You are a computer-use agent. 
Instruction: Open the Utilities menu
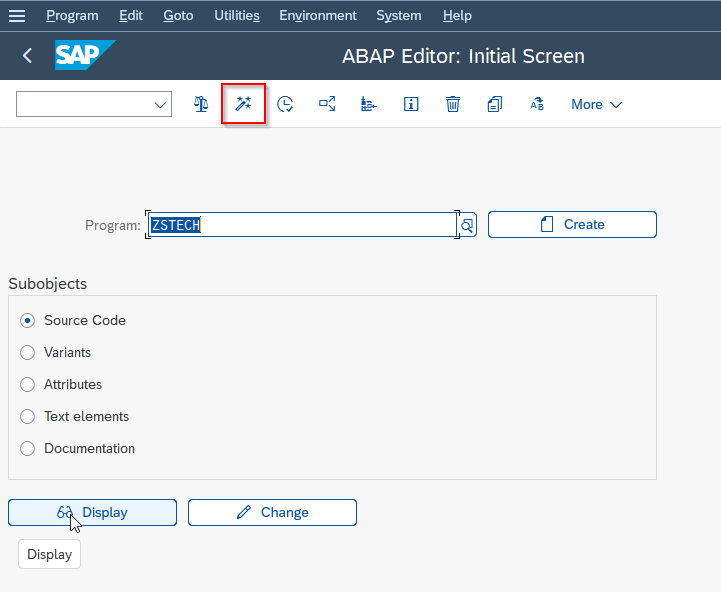click(237, 16)
